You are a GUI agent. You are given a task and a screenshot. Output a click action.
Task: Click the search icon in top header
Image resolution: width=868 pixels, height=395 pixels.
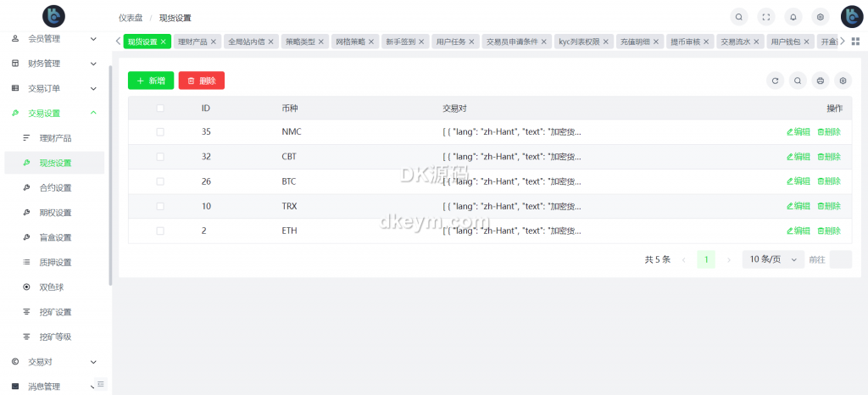click(x=739, y=16)
